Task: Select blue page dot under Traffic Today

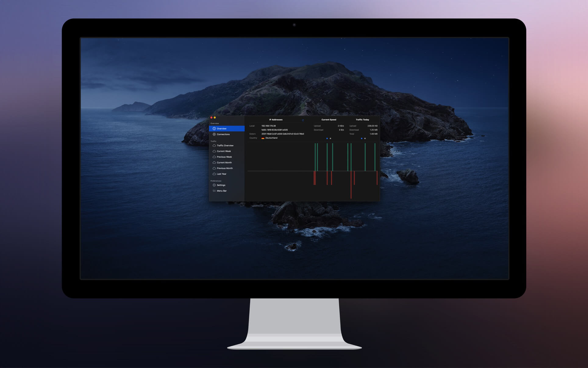Action: point(362,139)
